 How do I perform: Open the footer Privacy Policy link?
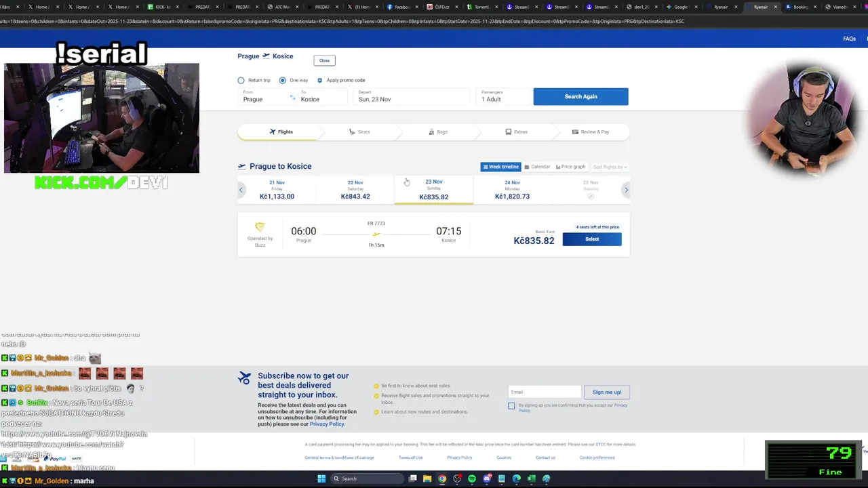459,457
